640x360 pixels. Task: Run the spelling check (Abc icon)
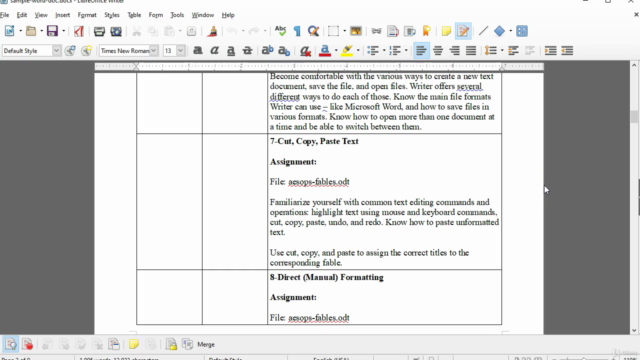(x=280, y=31)
